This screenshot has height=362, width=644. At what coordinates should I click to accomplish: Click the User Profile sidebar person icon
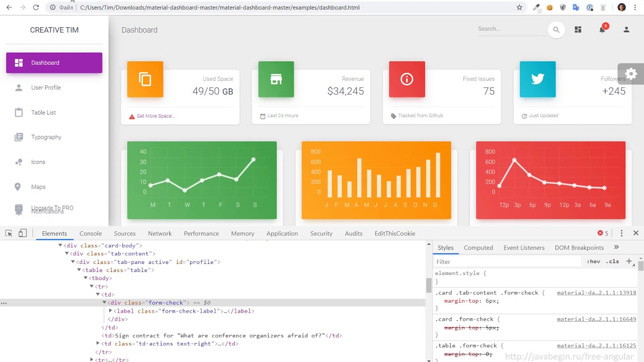click(19, 87)
